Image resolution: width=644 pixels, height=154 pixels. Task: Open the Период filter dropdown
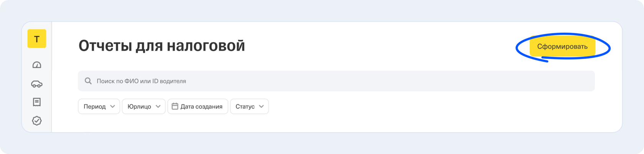coord(99,106)
